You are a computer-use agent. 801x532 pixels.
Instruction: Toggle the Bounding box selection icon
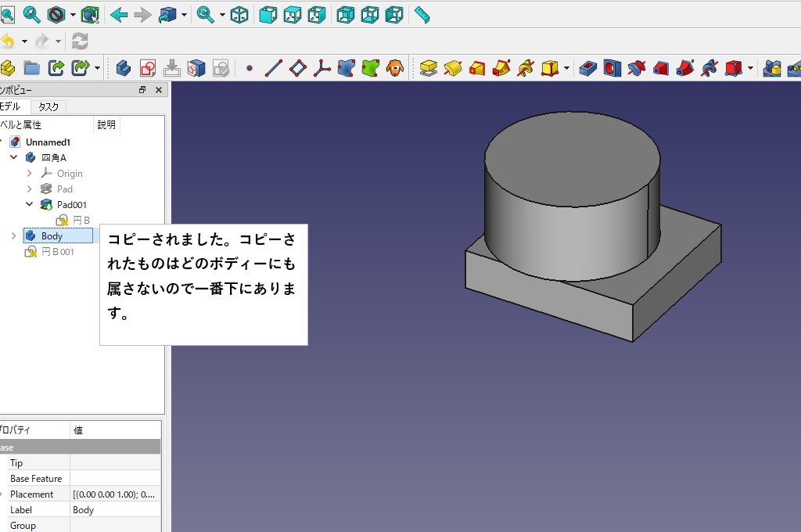(90, 15)
